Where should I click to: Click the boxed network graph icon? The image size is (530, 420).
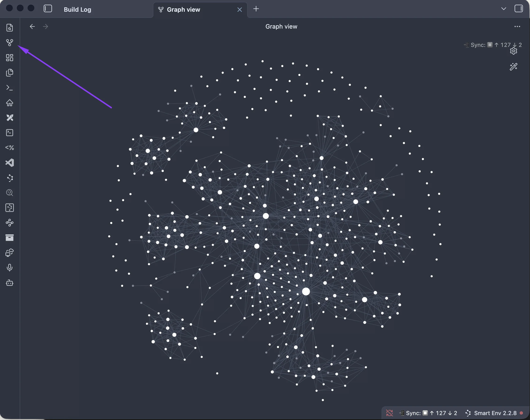pyautogui.click(x=10, y=208)
